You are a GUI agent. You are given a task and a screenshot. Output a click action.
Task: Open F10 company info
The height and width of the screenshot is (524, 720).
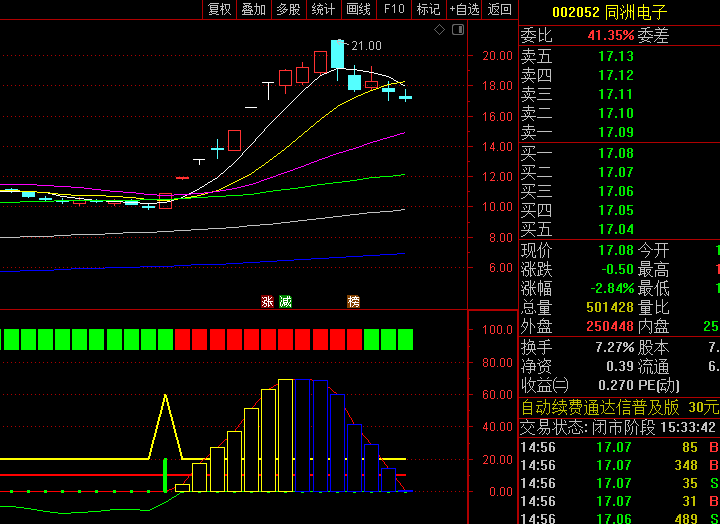coord(394,10)
